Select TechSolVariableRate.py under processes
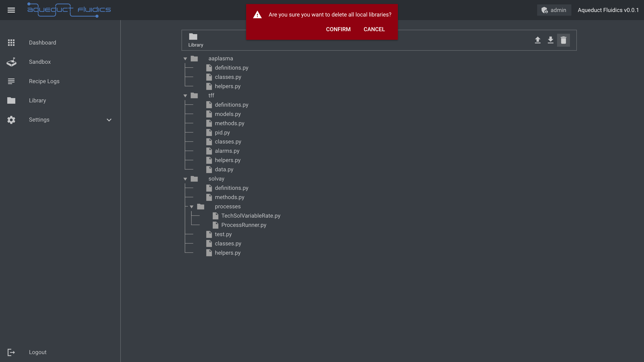This screenshot has height=362, width=644. (x=250, y=216)
